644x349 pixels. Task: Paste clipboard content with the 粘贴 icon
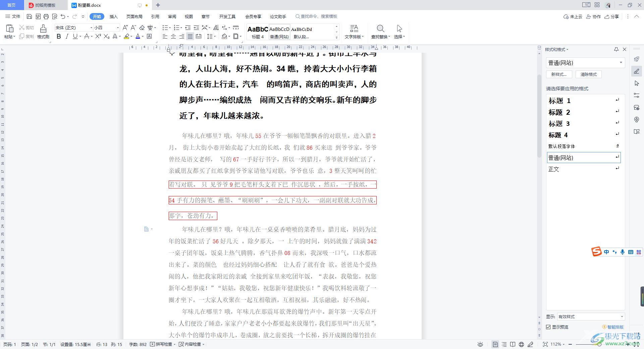coord(9,29)
